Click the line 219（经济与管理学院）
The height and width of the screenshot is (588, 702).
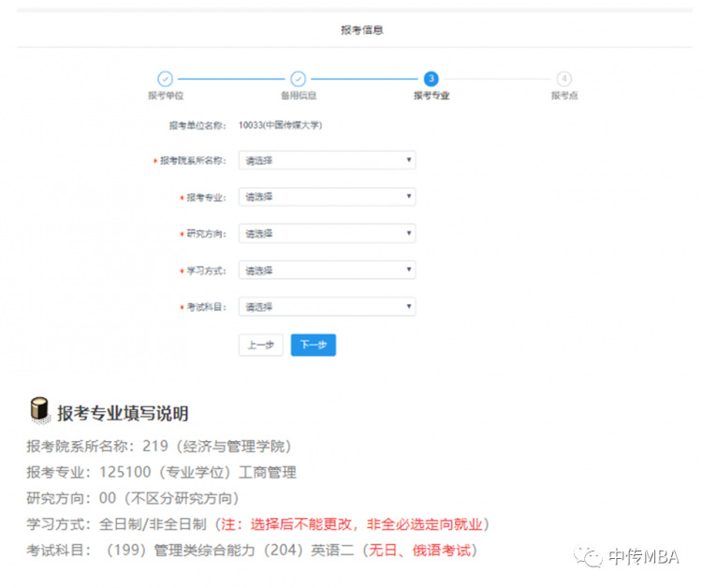[x=217, y=446]
